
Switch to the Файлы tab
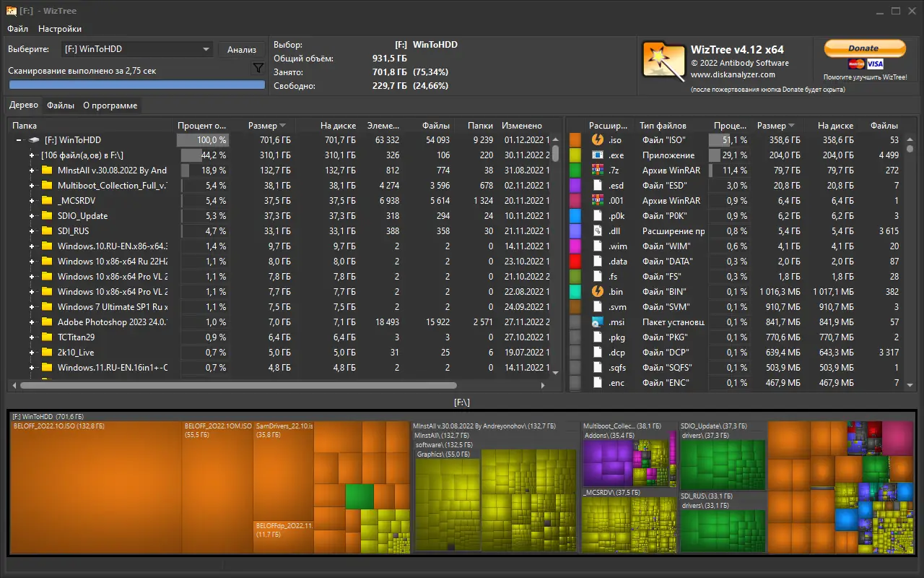[x=61, y=105]
